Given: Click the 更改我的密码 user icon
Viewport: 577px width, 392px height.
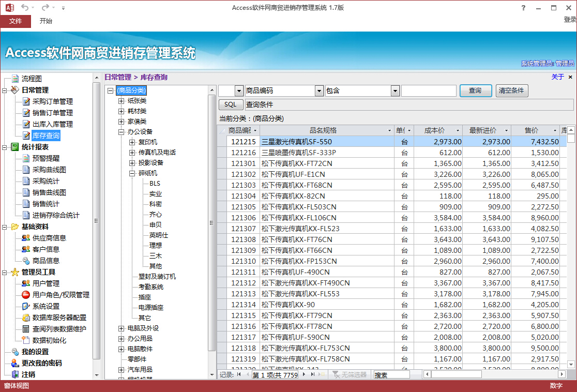Looking at the screenshot, I should (x=14, y=363).
